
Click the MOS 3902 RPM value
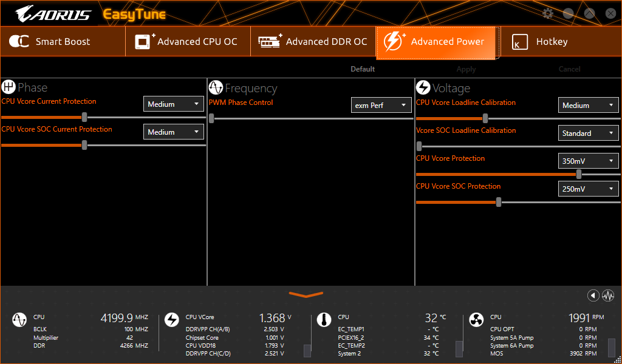[x=583, y=353]
